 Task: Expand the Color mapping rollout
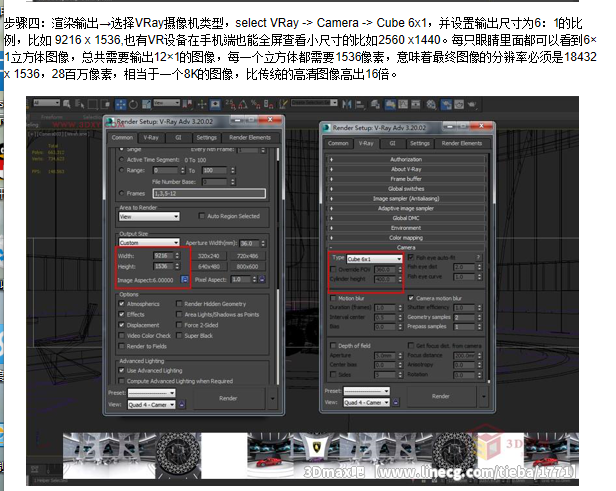point(406,238)
